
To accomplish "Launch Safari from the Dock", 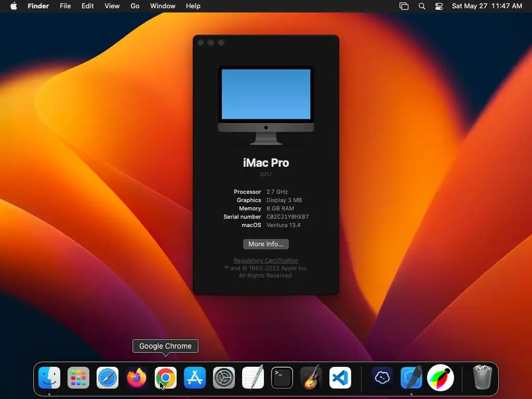I will 108,378.
